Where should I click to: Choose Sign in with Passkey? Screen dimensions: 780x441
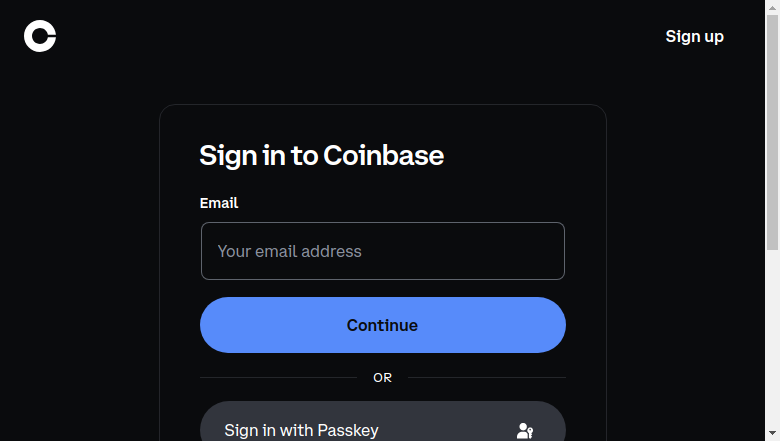click(383, 422)
